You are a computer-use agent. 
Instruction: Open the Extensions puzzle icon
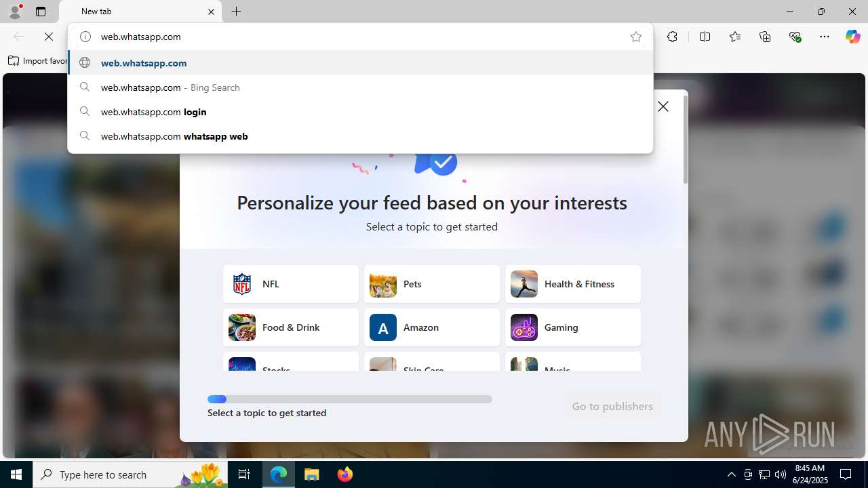[672, 37]
